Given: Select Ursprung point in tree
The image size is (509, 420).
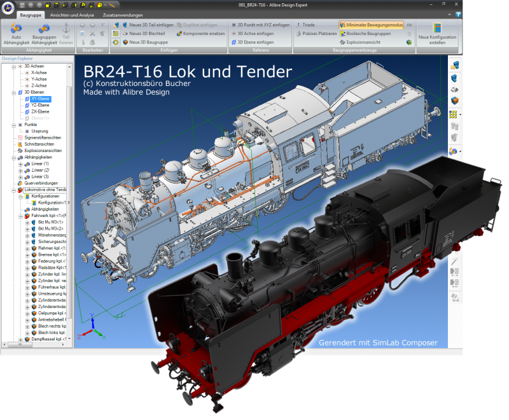Looking at the screenshot, I should point(39,131).
